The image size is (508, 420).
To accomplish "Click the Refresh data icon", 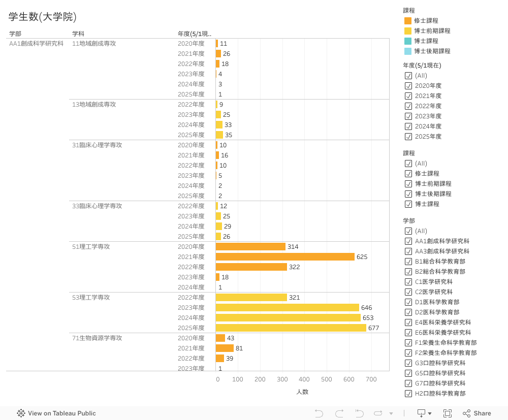I will (x=378, y=413).
